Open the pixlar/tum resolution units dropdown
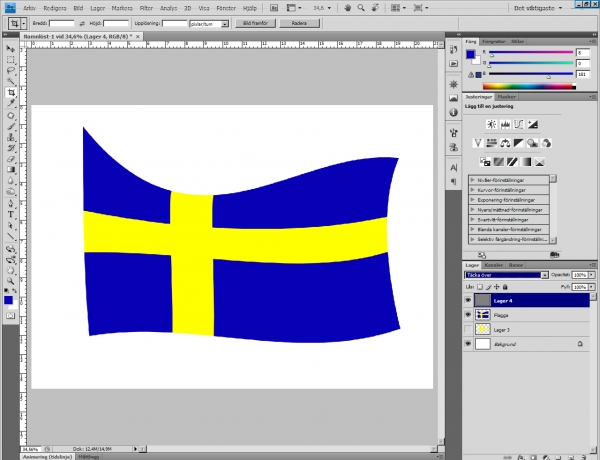 (x=209, y=24)
